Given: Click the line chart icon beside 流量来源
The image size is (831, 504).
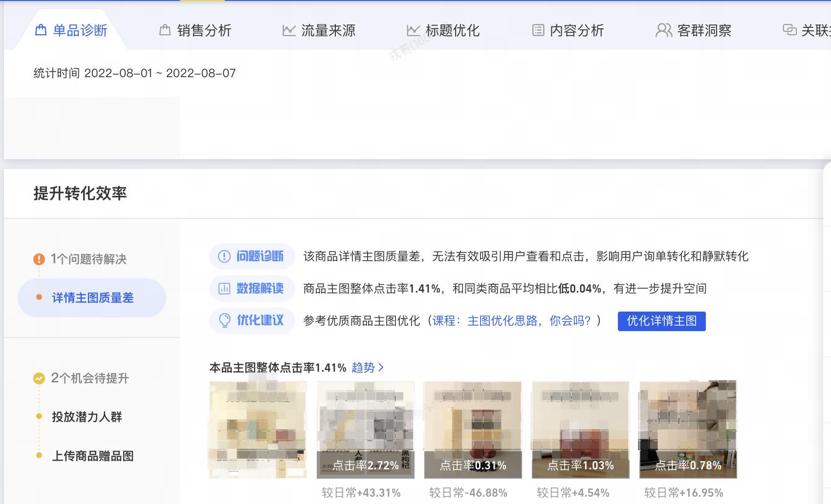Looking at the screenshot, I should 289,30.
